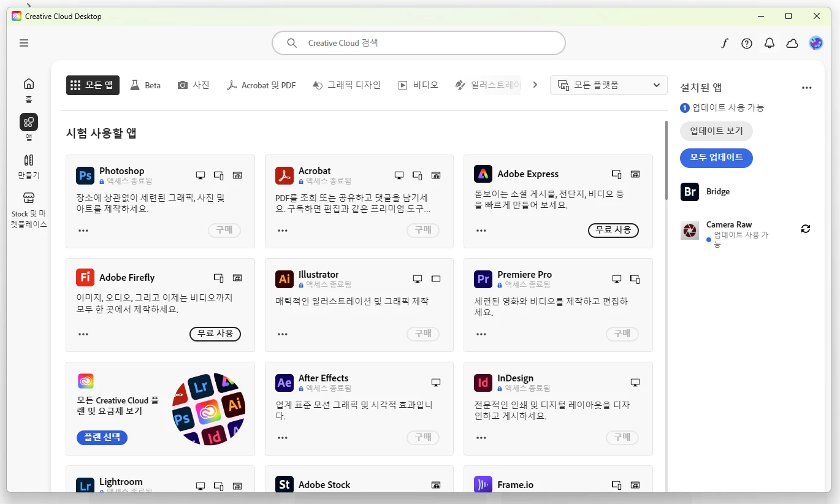
Task: Click 업데이트 사용 가능 status text
Action: click(728, 107)
